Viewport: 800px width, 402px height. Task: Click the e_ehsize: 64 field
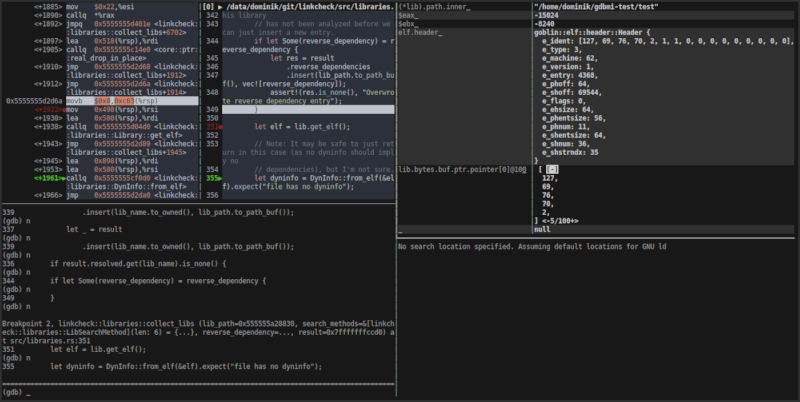pyautogui.click(x=568, y=110)
